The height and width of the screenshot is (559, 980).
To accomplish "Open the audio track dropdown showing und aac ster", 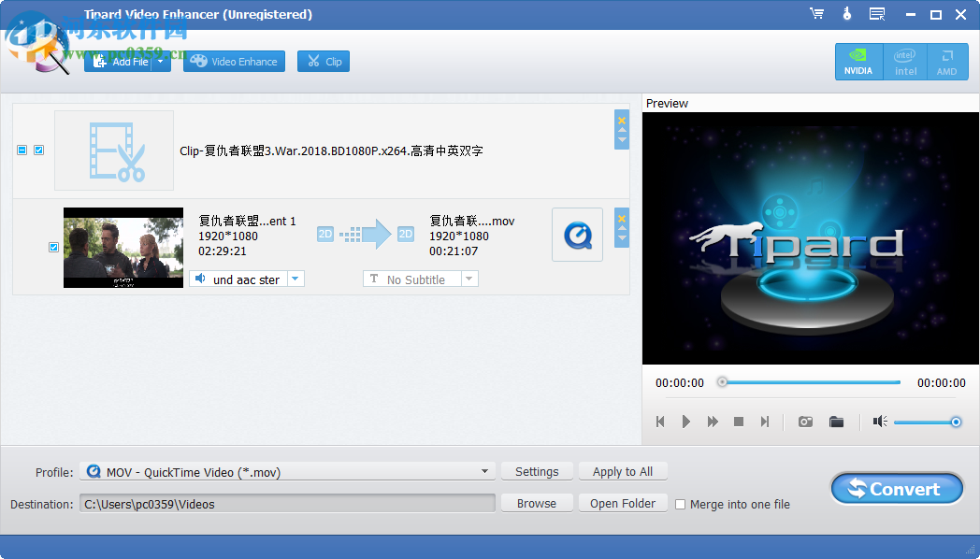I will point(295,279).
